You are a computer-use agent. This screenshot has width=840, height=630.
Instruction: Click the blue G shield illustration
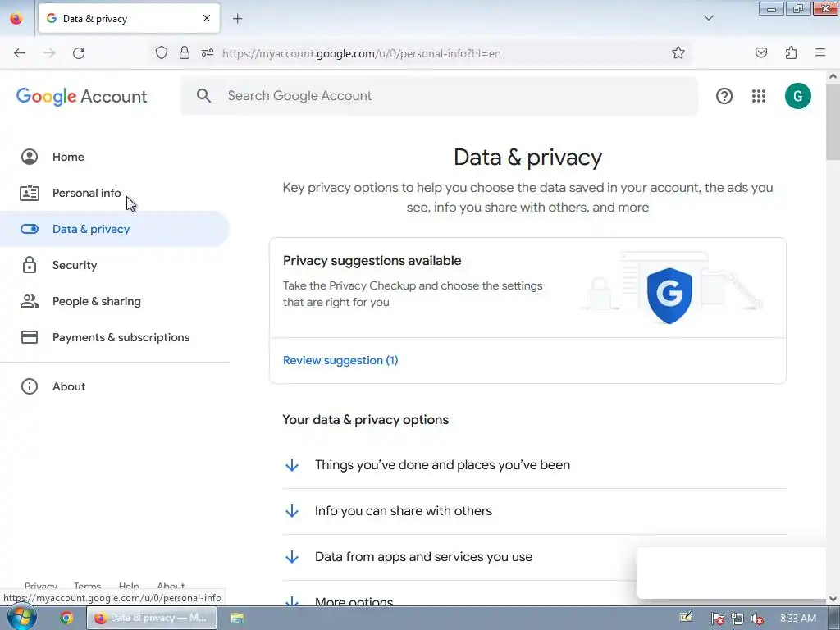(669, 295)
